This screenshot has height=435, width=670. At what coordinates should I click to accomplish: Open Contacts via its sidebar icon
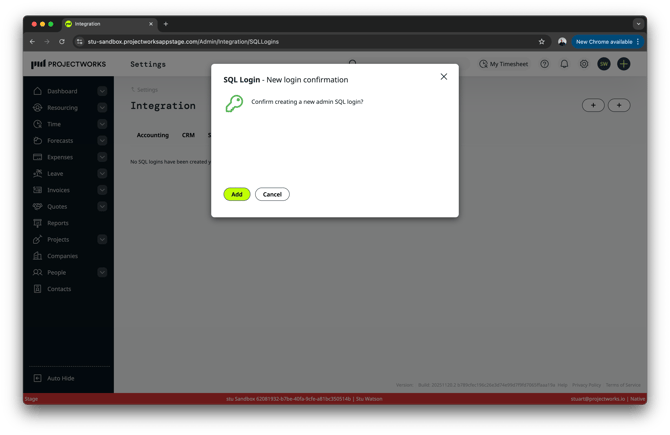38,289
